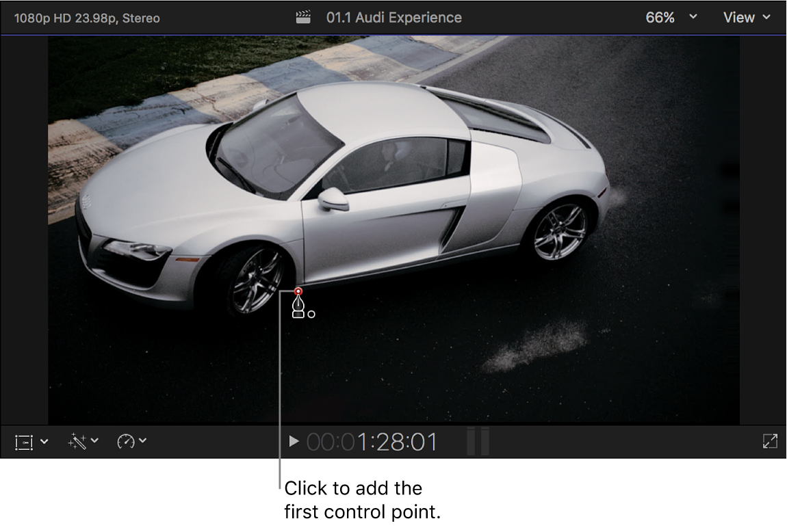
Task: Open the Retime options chevron
Action: tap(142, 441)
